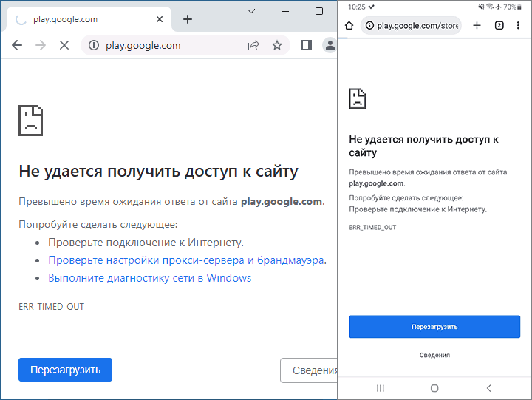The height and width of the screenshot is (400, 532).
Task: Tap the Wi-Fi status icon on phone
Action: 490,7
